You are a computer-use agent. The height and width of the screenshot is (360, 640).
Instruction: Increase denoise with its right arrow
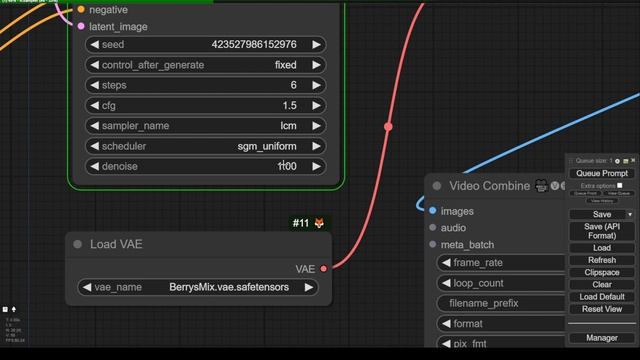316,166
